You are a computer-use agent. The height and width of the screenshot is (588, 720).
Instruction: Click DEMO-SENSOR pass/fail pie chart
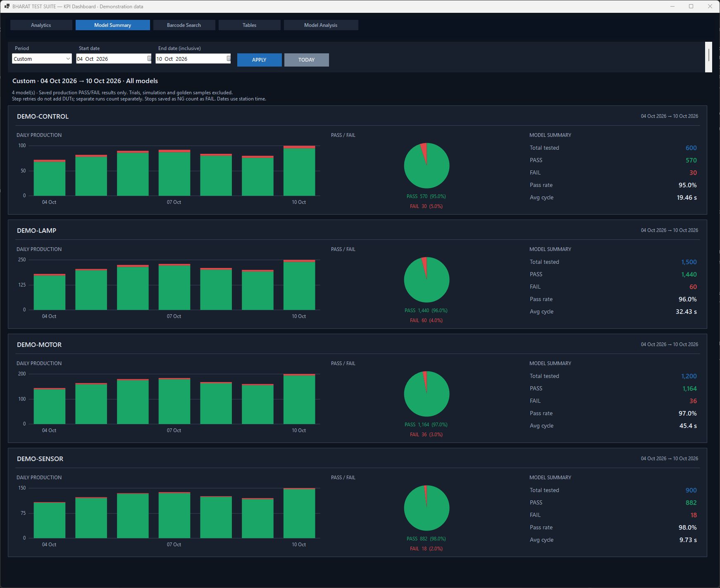point(427,508)
